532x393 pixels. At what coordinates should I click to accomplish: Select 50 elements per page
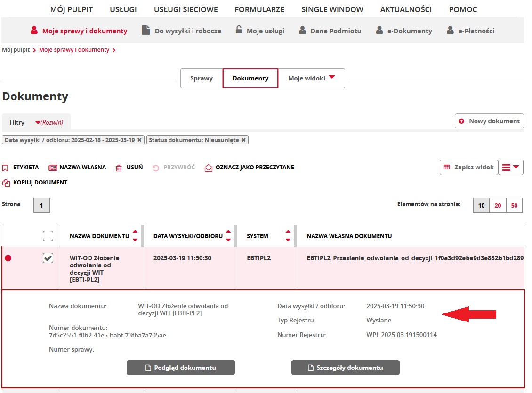pyautogui.click(x=514, y=205)
